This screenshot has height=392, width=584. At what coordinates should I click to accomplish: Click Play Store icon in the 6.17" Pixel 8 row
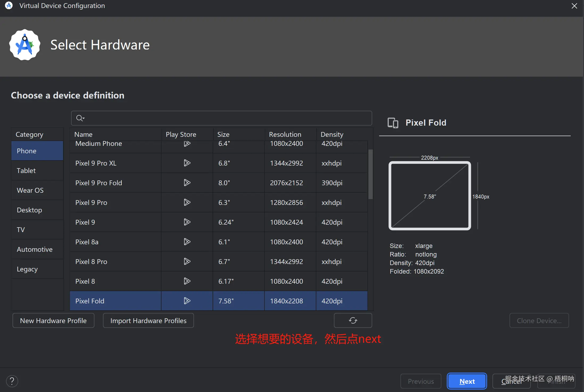click(187, 281)
